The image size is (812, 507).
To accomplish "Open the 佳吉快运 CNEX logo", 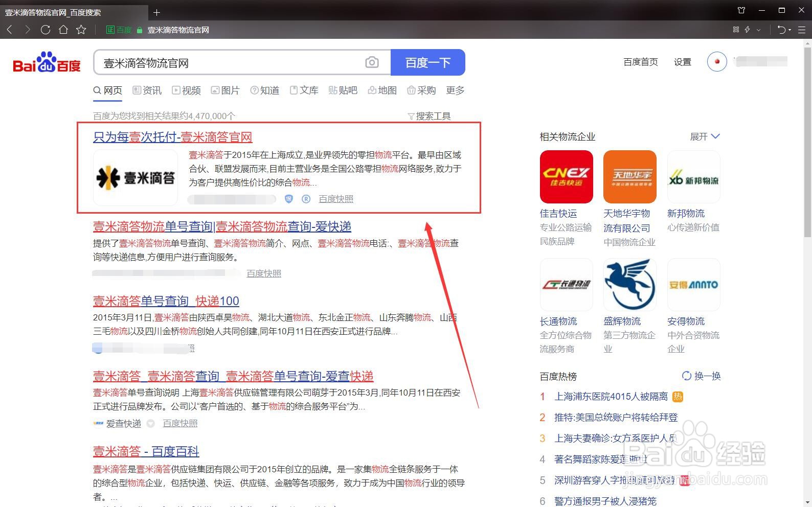I will [x=566, y=177].
